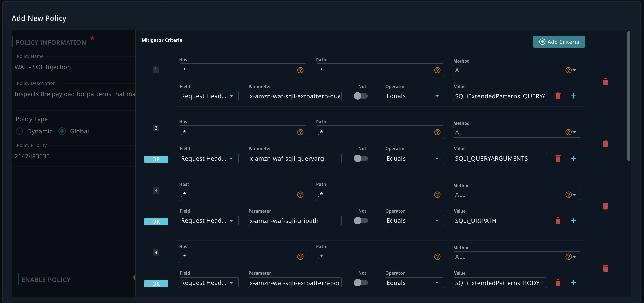Toggle Not switch for x-amzn-waf-sqli-queryarg
This screenshot has height=303, width=644.
pos(361,158)
